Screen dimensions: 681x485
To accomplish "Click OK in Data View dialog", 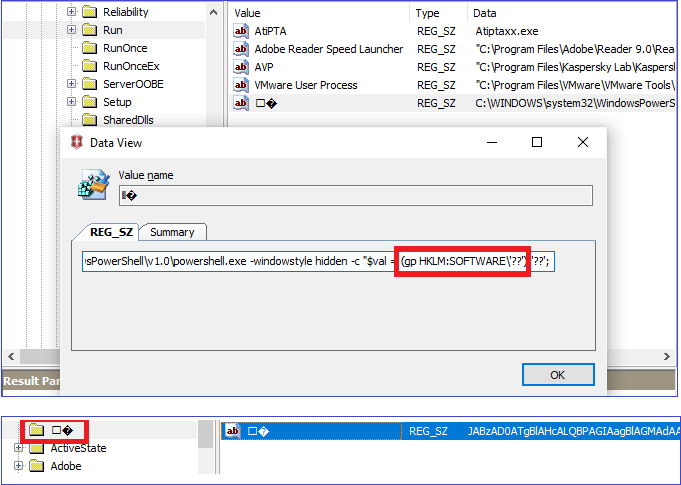I will [x=558, y=375].
